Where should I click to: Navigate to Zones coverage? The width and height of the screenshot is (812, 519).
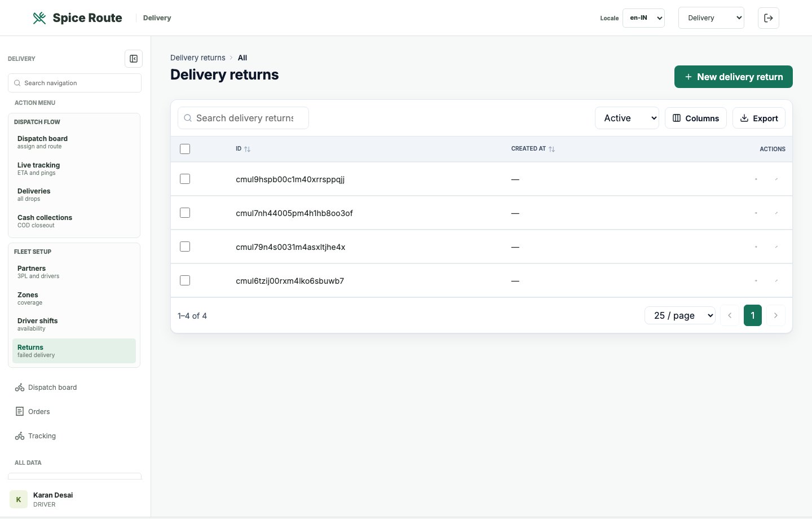74,298
